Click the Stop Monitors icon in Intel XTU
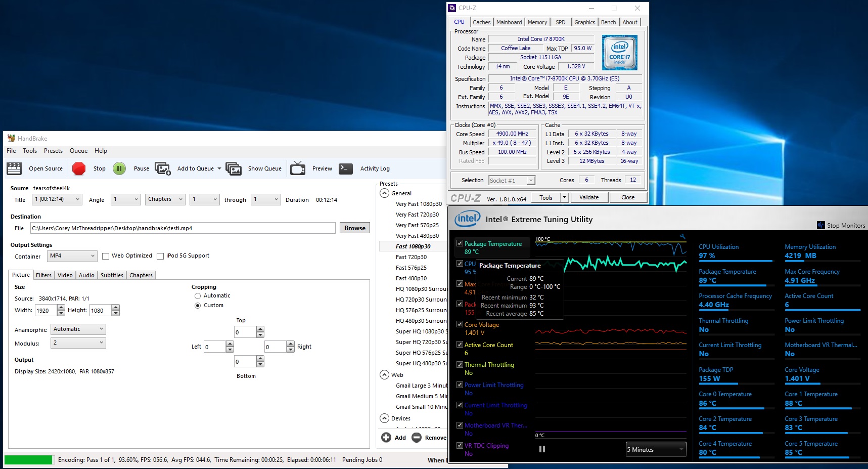868x469 pixels. (821, 225)
